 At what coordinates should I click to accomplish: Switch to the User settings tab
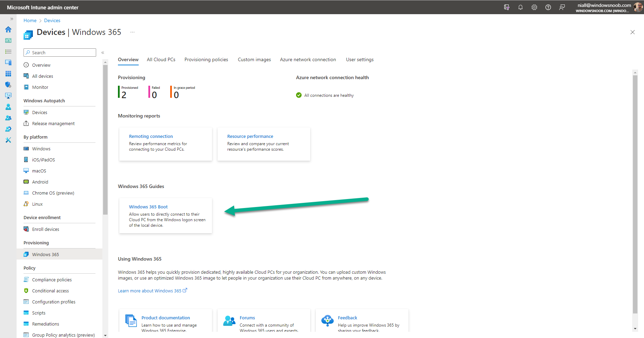click(360, 59)
